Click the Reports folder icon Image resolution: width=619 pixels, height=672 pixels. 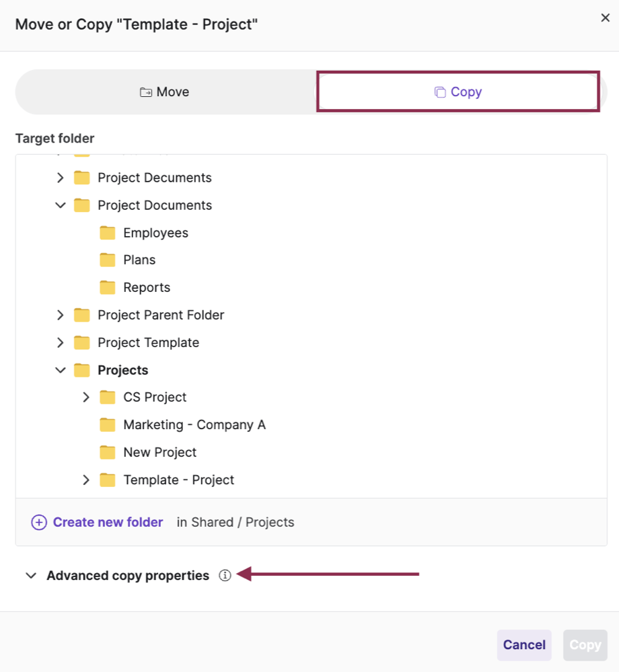(x=108, y=287)
